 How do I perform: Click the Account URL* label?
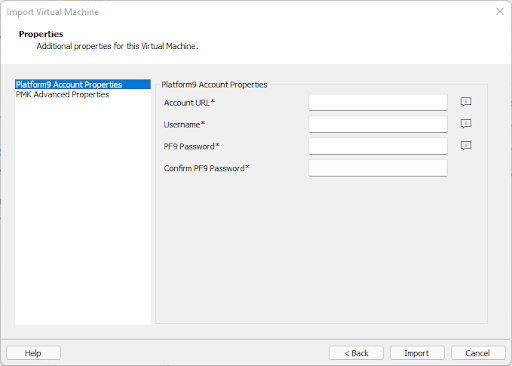[x=189, y=103]
